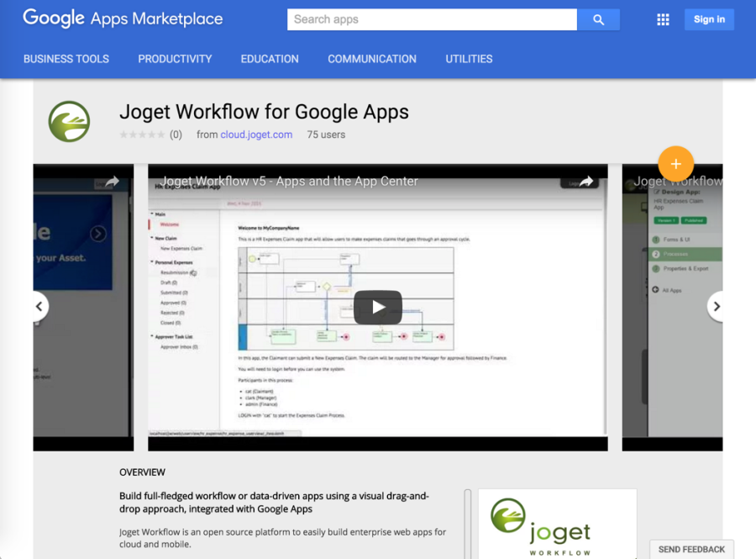Select the right carousel video thumbnail
Screen dimensions: 756x559
click(672, 307)
